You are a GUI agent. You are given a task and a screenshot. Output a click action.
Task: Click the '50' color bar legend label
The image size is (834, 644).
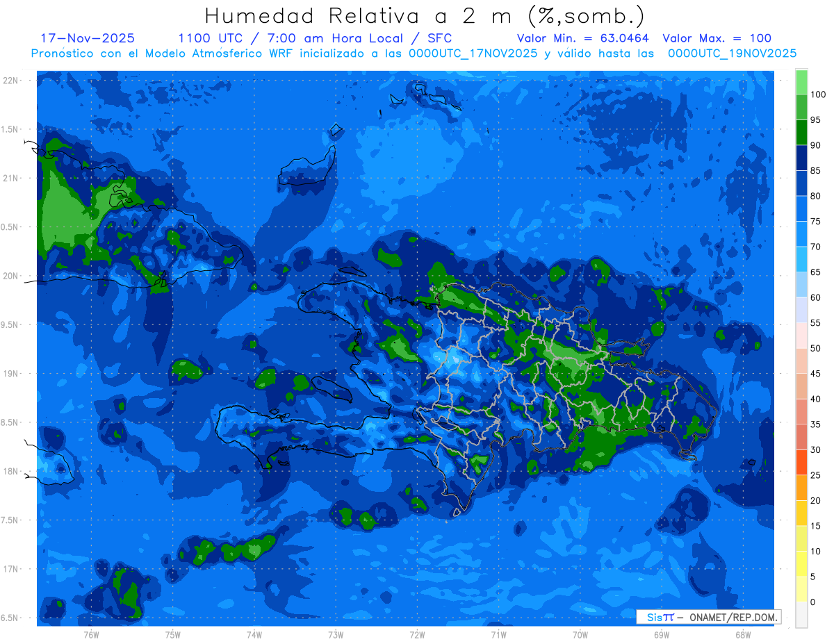815,348
